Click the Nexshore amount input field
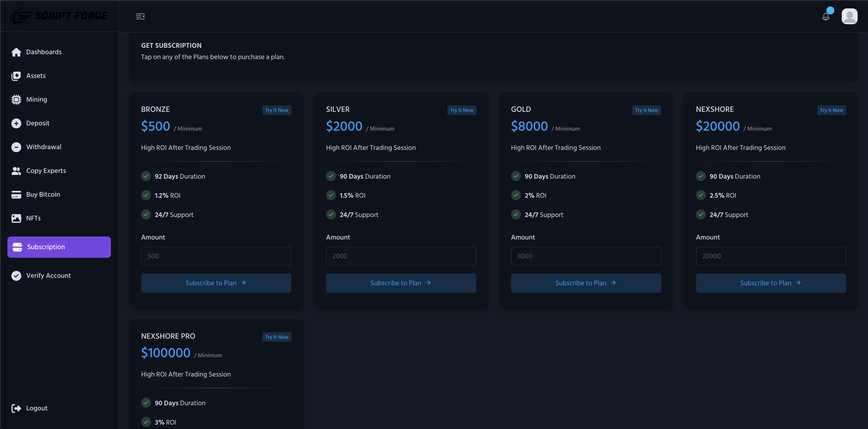Viewport: 868px width, 429px height. pyautogui.click(x=771, y=256)
